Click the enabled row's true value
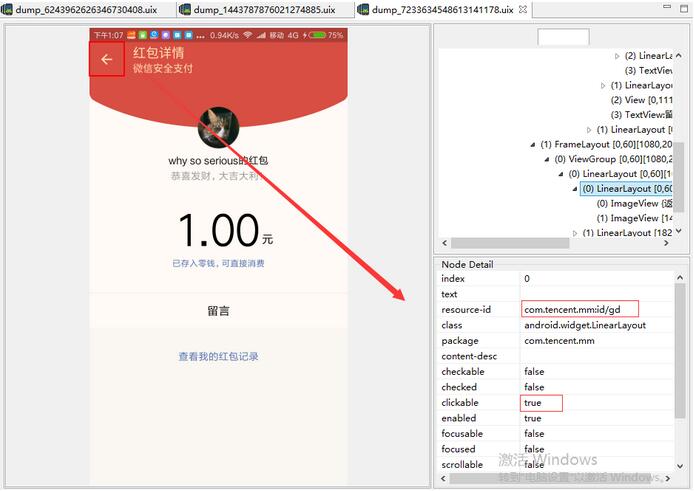Image resolution: width=694 pixels, height=491 pixels. point(532,418)
